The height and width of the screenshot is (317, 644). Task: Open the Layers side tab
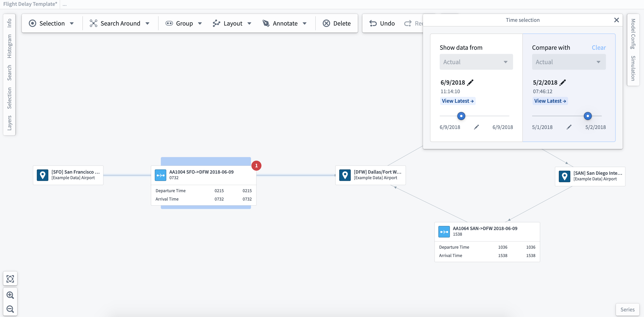click(9, 123)
